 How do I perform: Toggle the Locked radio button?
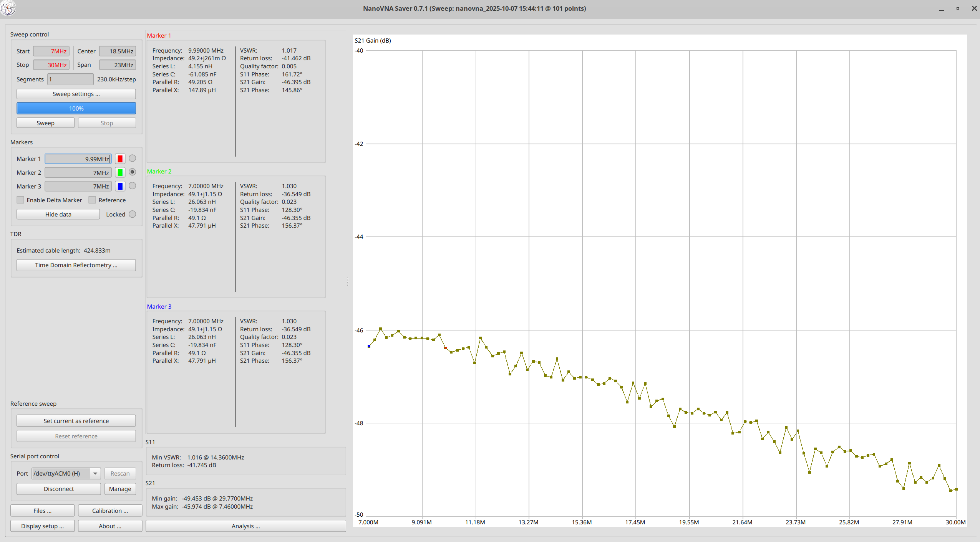[x=132, y=214]
